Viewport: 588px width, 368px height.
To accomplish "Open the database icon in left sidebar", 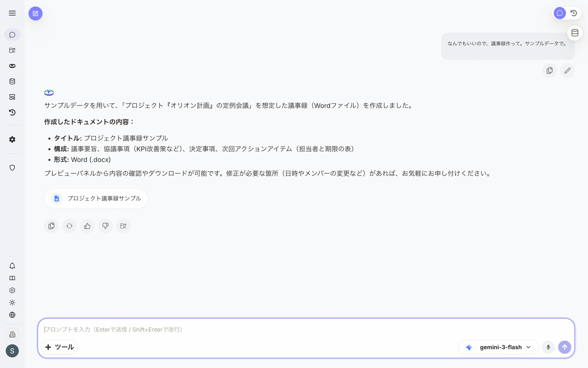I will [x=12, y=82].
